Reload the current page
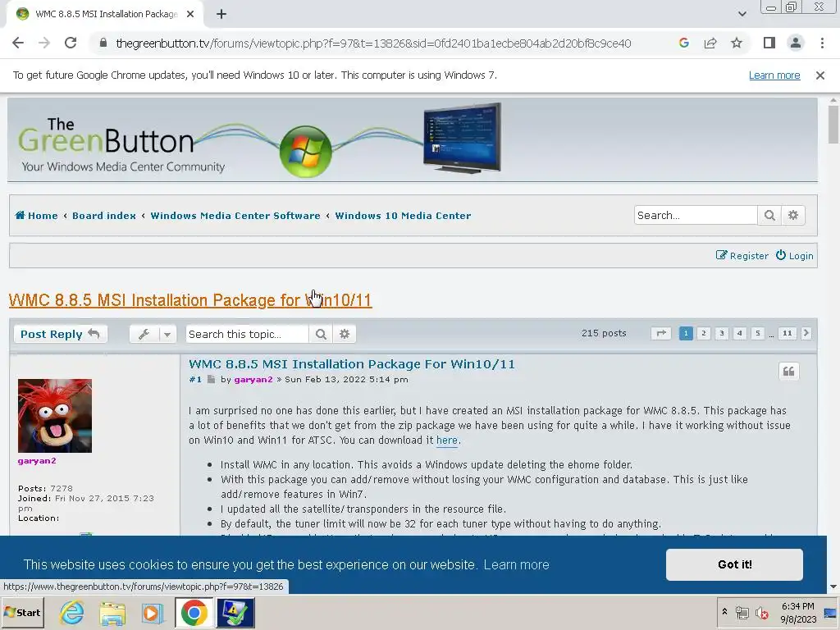840x630 pixels. [x=71, y=43]
